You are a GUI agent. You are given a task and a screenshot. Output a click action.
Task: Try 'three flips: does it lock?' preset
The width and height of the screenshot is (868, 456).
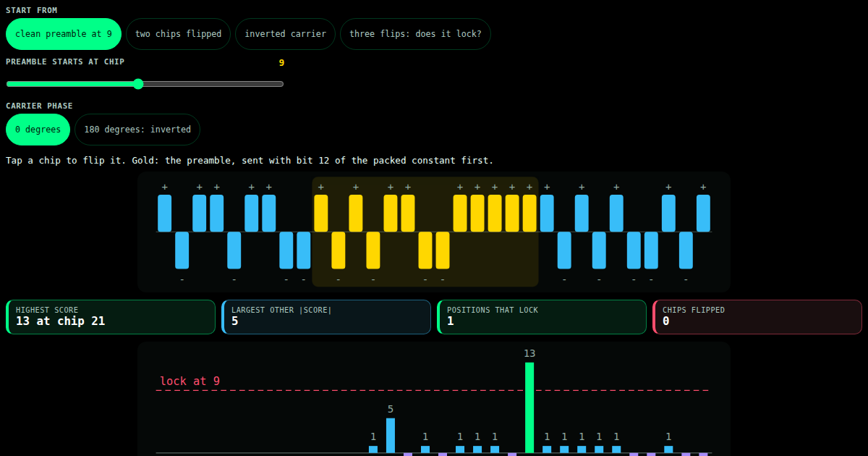tap(415, 34)
